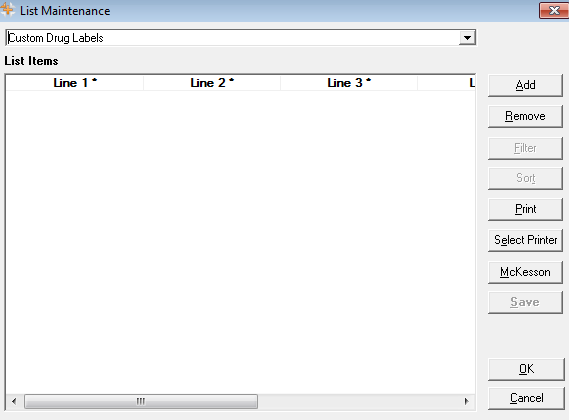The width and height of the screenshot is (569, 420).
Task: Click the Sort button
Action: 525,178
